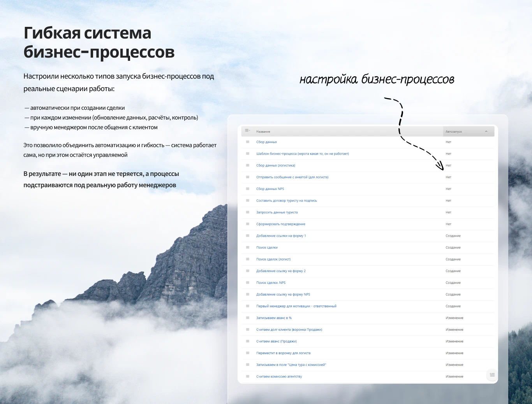This screenshot has width=532, height=404.
Task: Click row menu icon for Сбор данных NPS
Action: pos(247,189)
